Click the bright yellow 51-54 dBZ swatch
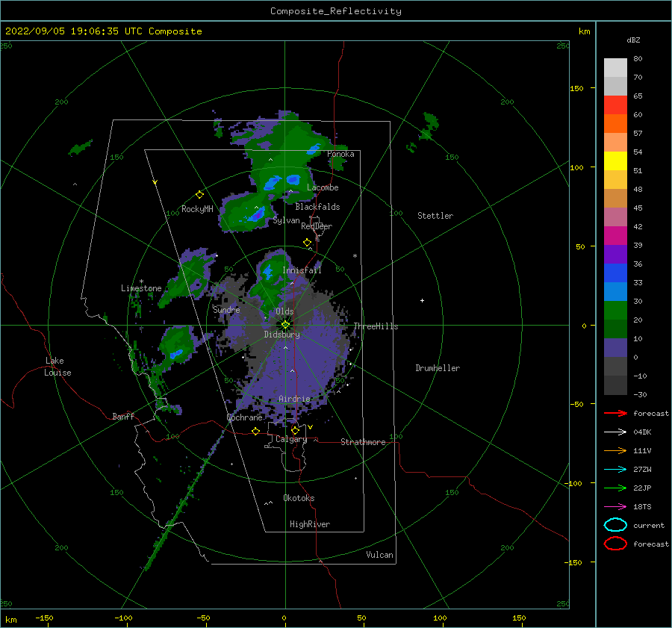The image size is (672, 628). [615, 161]
